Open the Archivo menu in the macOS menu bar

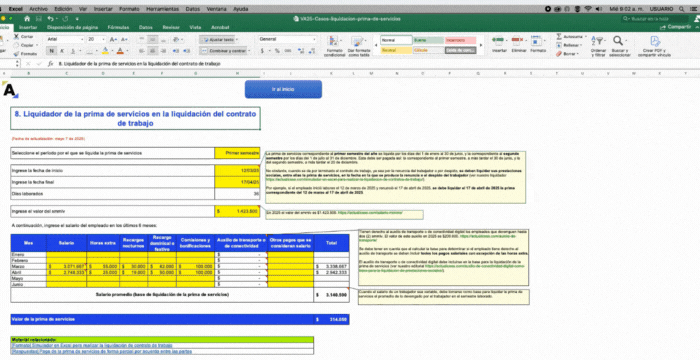click(38, 9)
